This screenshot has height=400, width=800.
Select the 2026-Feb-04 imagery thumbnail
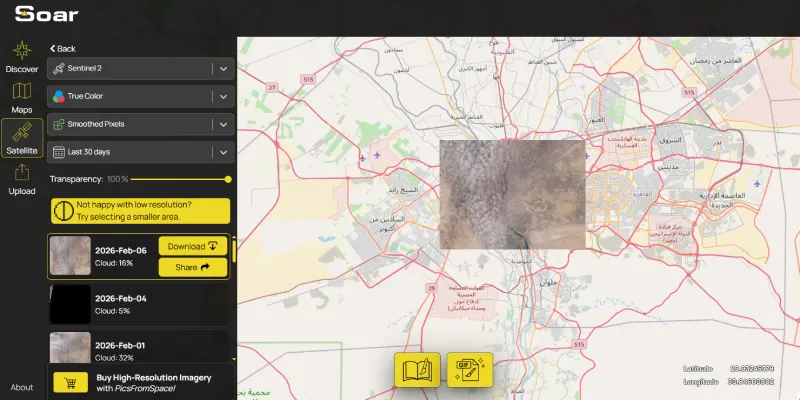pyautogui.click(x=70, y=304)
